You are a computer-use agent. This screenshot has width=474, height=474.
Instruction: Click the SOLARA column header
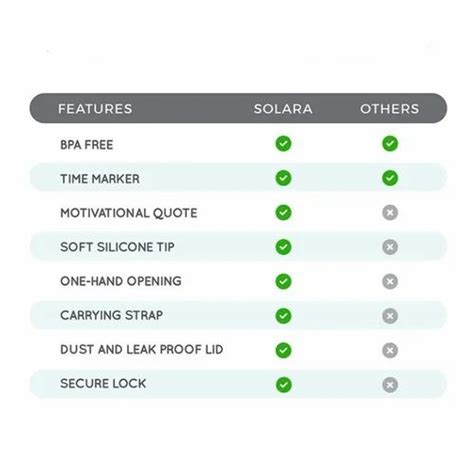(x=283, y=109)
